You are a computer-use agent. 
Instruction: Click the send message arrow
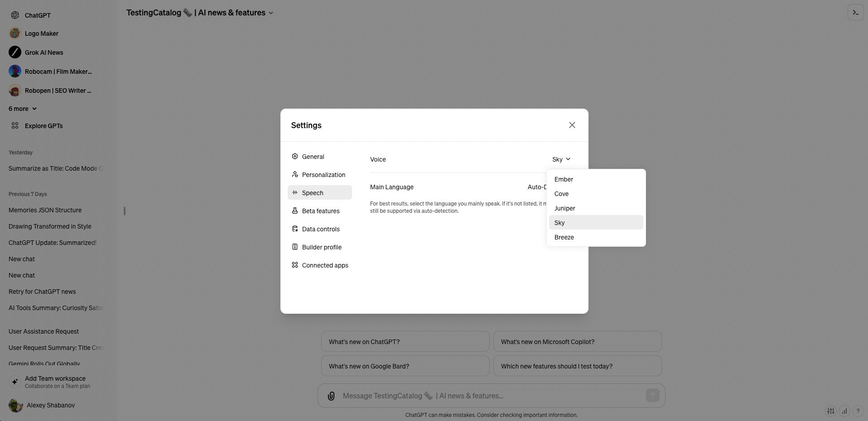tap(652, 395)
